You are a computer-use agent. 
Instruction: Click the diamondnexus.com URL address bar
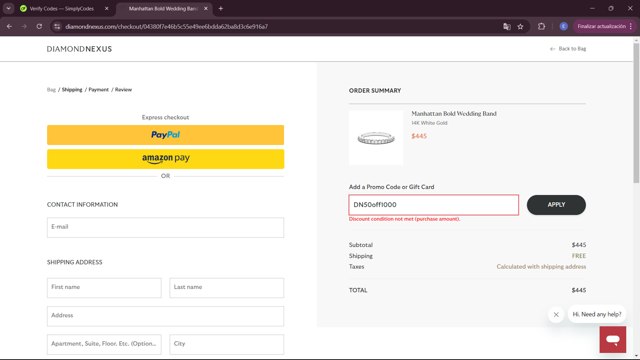(167, 27)
